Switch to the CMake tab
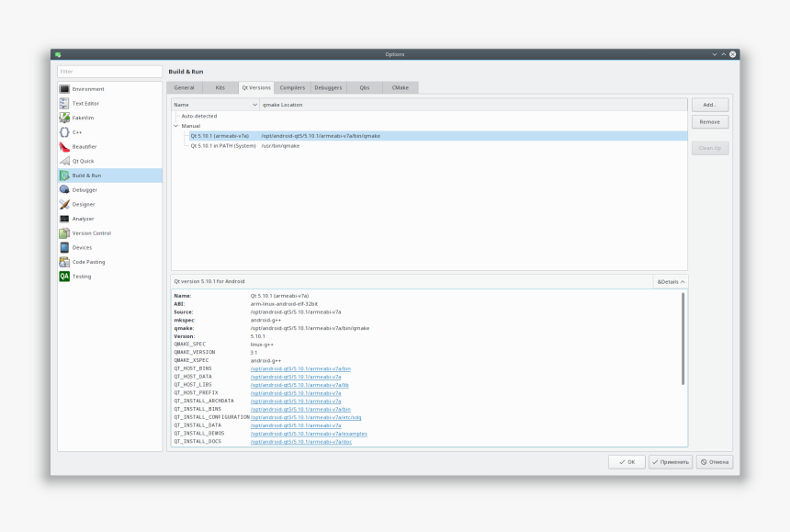 [400, 87]
